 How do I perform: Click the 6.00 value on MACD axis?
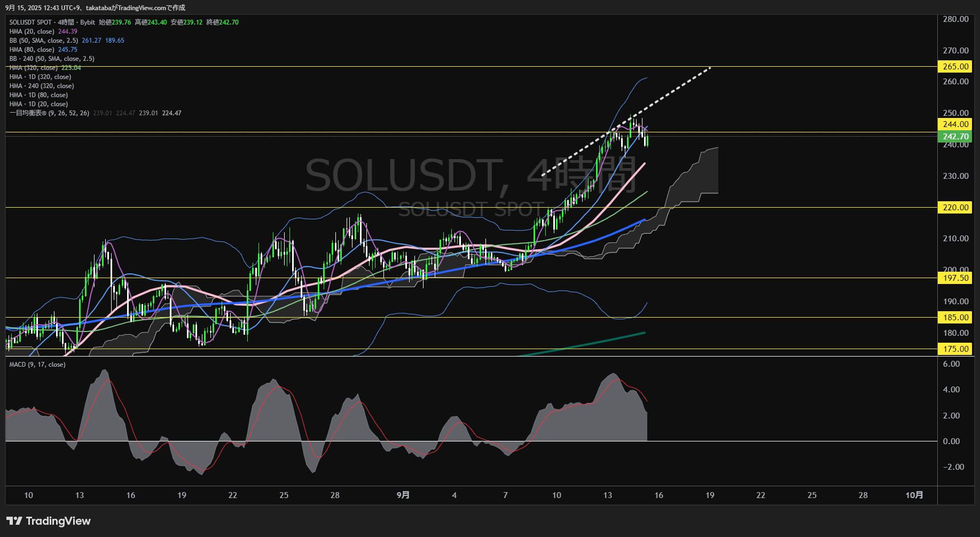pos(951,364)
